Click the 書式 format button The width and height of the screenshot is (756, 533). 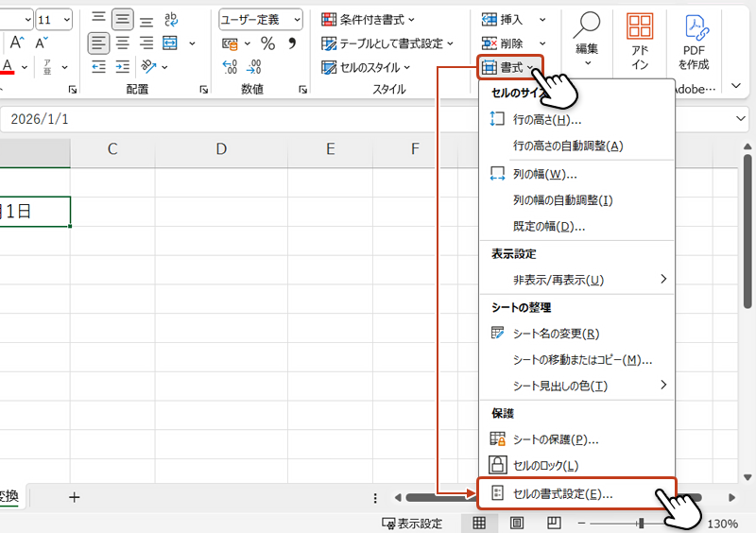click(509, 67)
